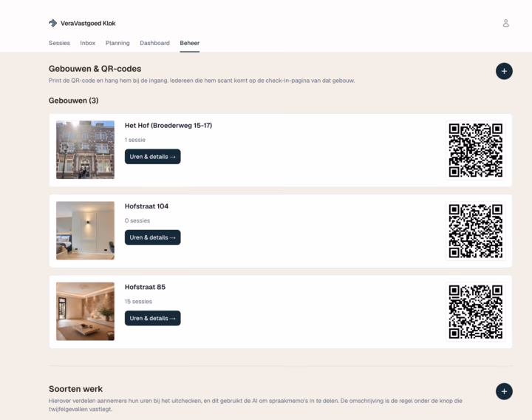Add a new work type with plus button
The width and height of the screenshot is (532, 420).
(x=504, y=391)
